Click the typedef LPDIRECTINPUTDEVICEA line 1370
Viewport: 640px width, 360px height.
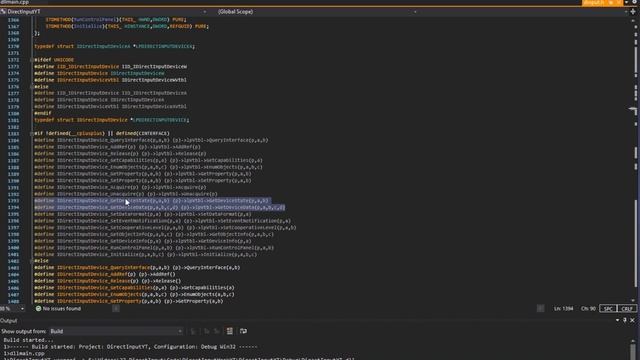pos(115,46)
